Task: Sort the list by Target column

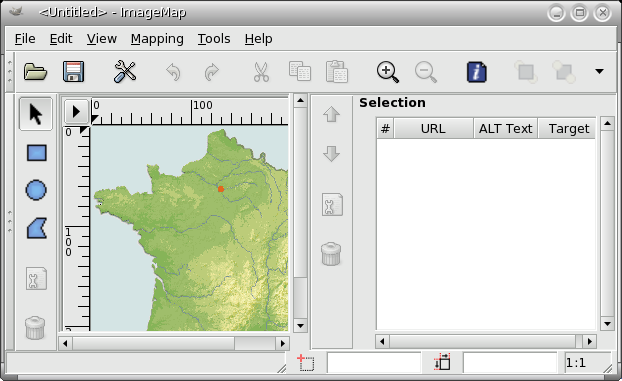Action: (x=568, y=128)
